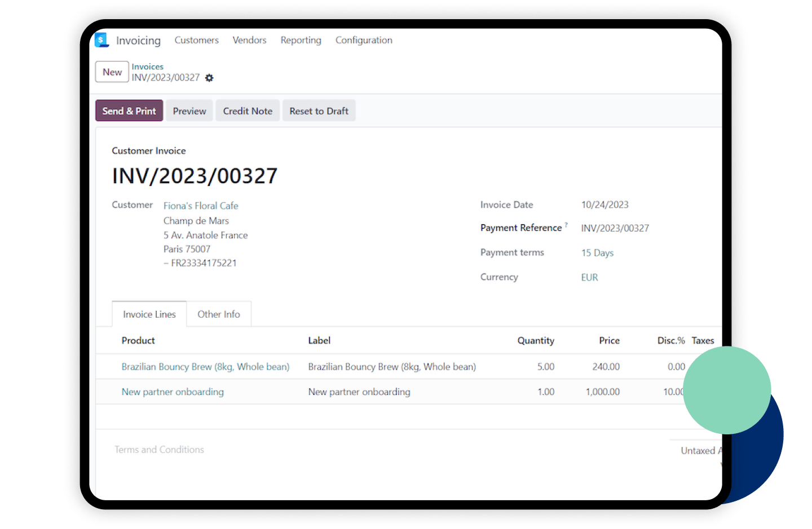Open customer Fiona's Floral Cafe
The height and width of the screenshot is (529, 812).
click(x=201, y=205)
